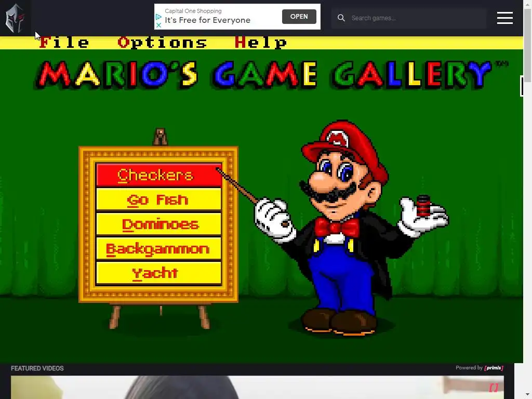Close the Capital One ad X icon
The height and width of the screenshot is (399, 532).
[x=158, y=25]
